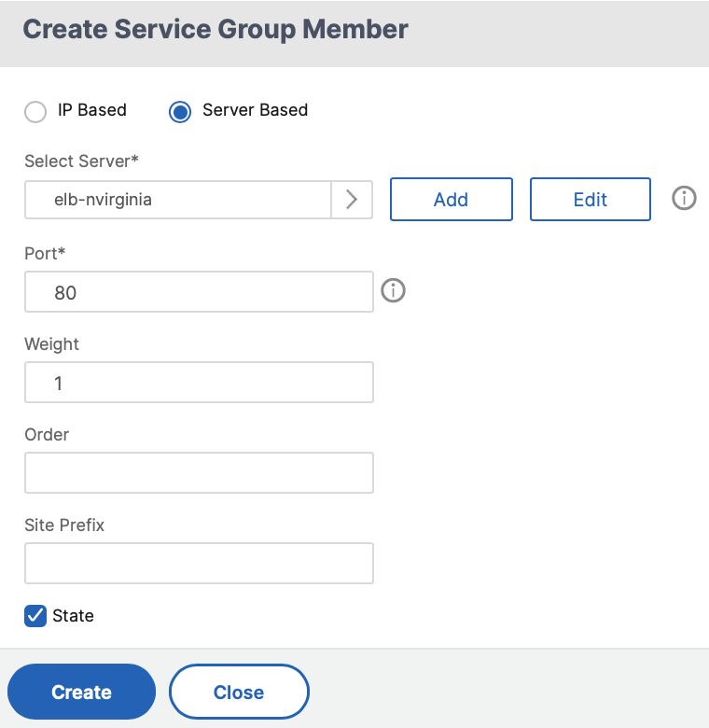Image resolution: width=709 pixels, height=728 pixels.
Task: Show info tooltip next to Port
Action: click(x=393, y=290)
